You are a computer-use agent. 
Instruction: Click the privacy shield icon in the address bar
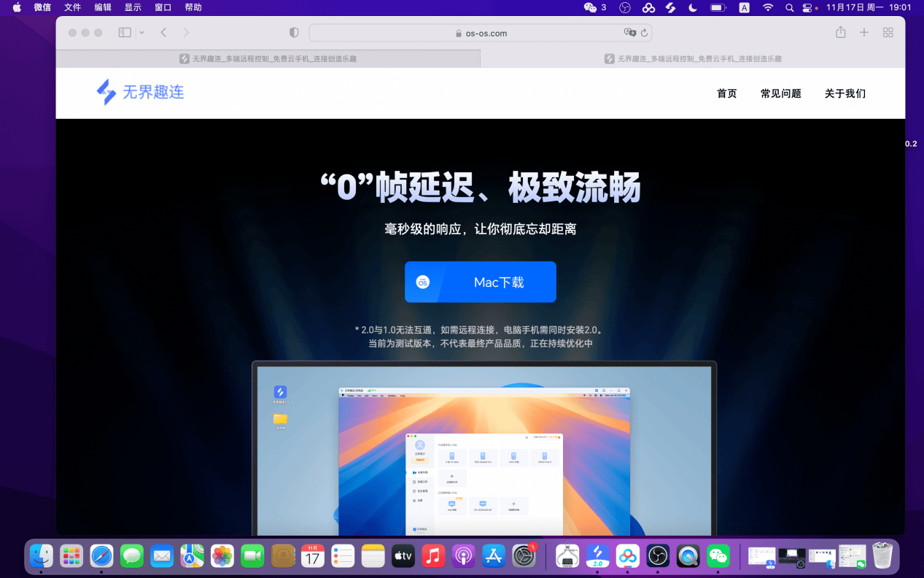click(x=294, y=32)
